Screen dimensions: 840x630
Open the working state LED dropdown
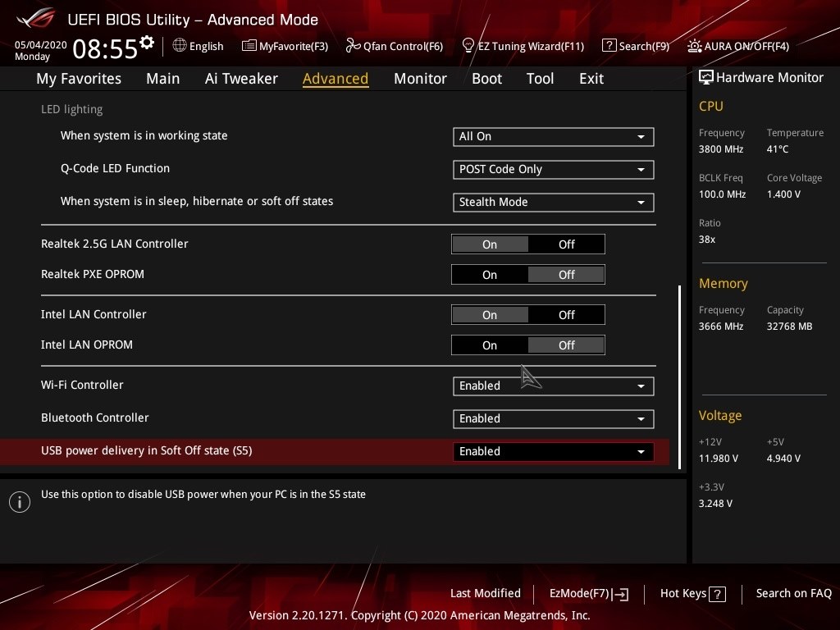(554, 137)
